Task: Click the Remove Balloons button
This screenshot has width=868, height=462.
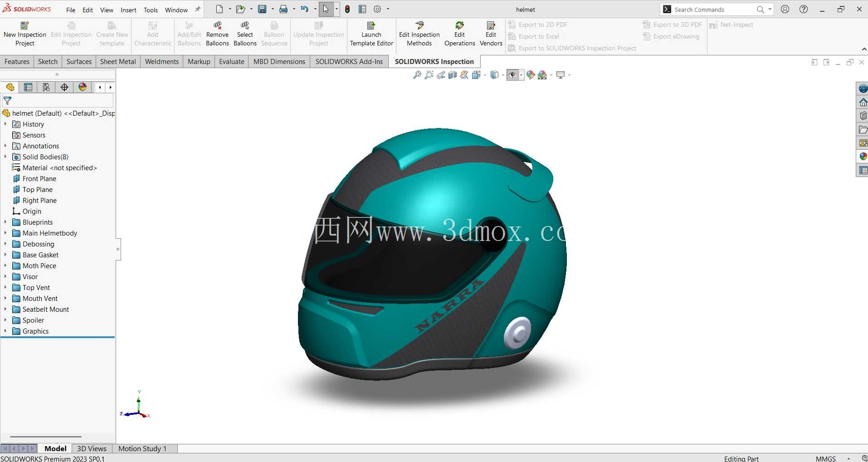Action: pyautogui.click(x=217, y=34)
